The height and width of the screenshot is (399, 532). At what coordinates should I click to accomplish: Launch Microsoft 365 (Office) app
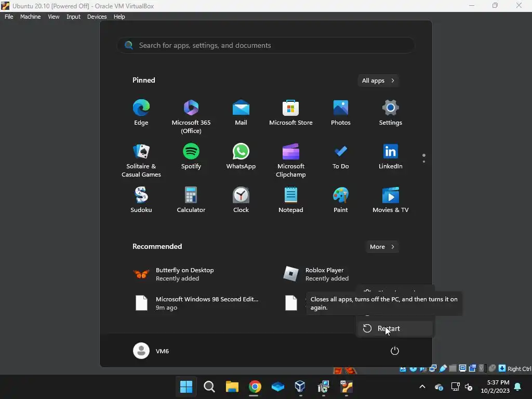tap(191, 116)
